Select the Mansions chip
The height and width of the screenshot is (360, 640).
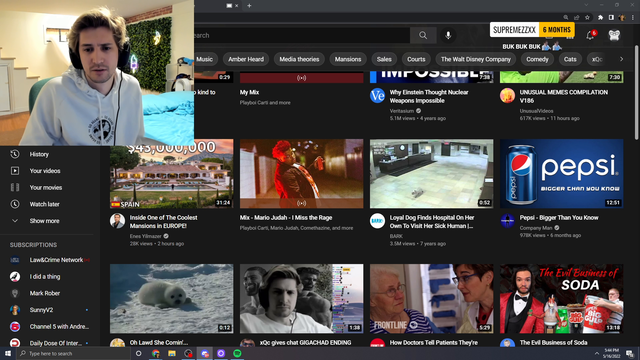[x=348, y=59]
